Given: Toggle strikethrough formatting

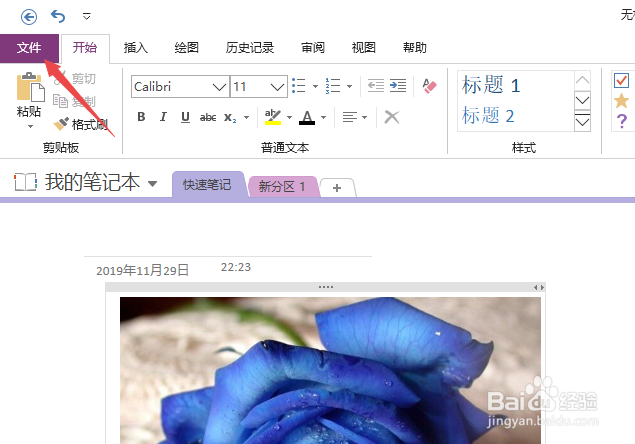Looking at the screenshot, I should (208, 117).
